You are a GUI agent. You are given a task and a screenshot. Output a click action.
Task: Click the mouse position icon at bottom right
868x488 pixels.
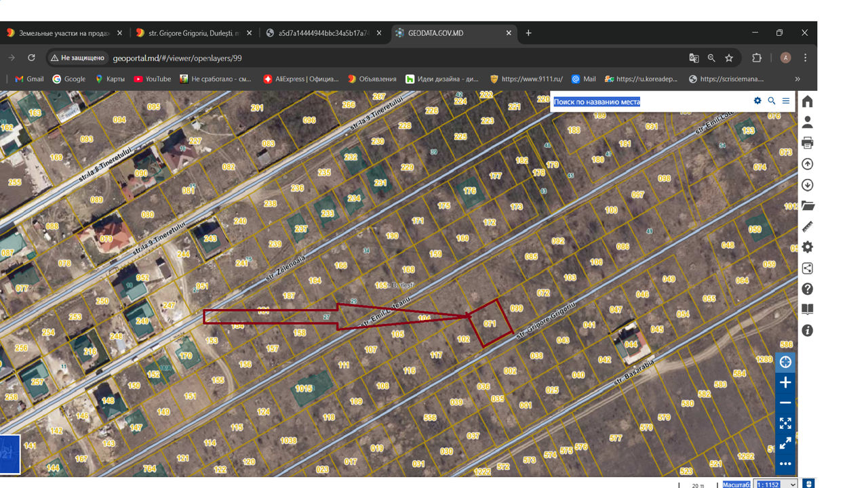coord(808,484)
